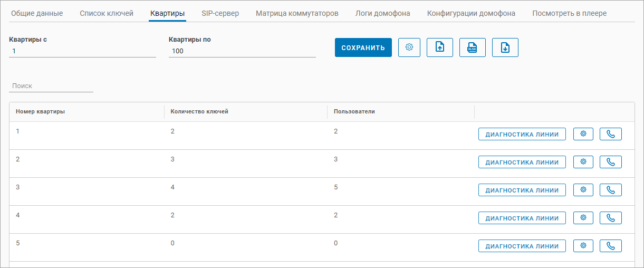Click the file download icon button
Viewport: 644px width, 268px height.
[505, 47]
